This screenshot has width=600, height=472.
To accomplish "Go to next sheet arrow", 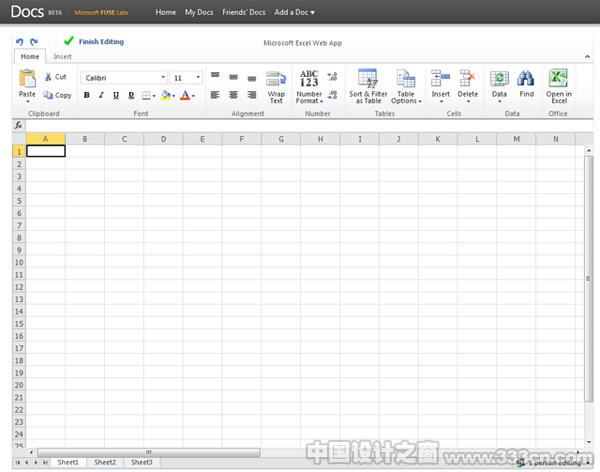I will pyautogui.click(x=36, y=463).
